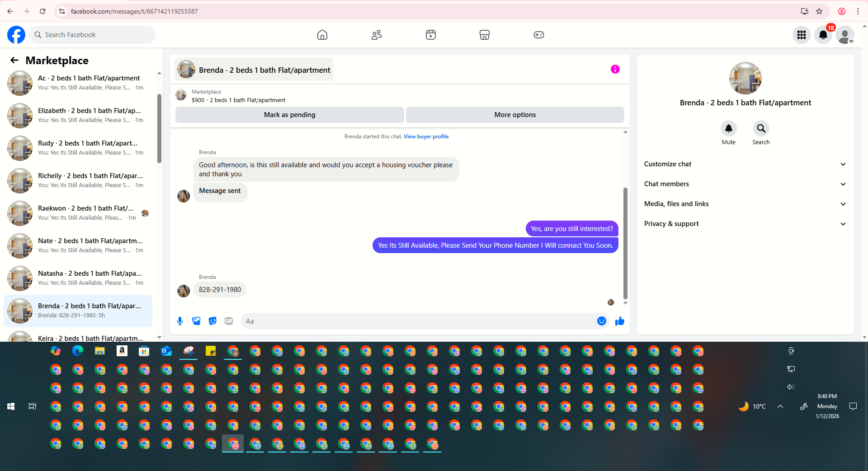Viewport: 868px width, 471px height.
Task: Open the Facebook menu grid icon
Action: coord(802,35)
